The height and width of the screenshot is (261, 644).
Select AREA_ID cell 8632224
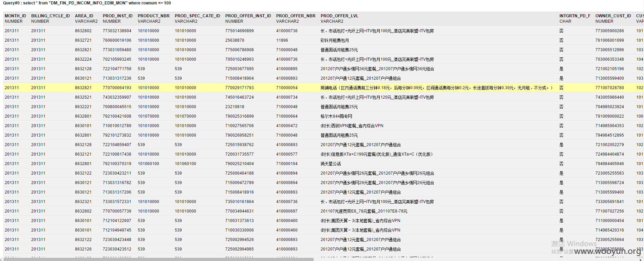[83, 59]
